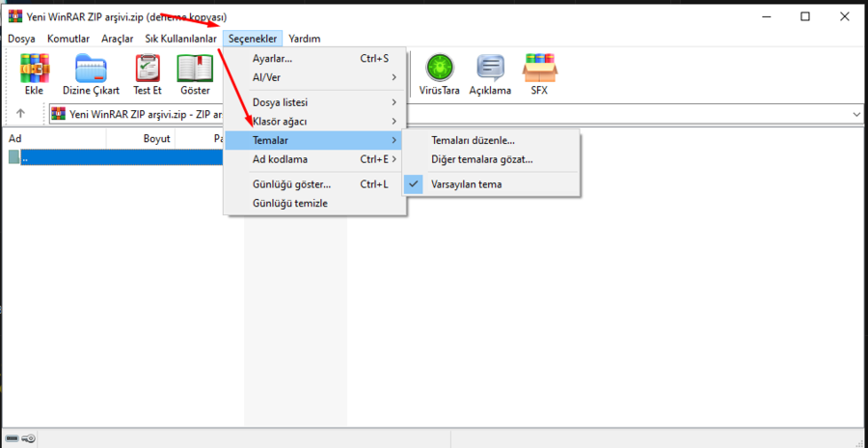Open the Komutlar menu
This screenshot has width=868, height=448.
[68, 39]
